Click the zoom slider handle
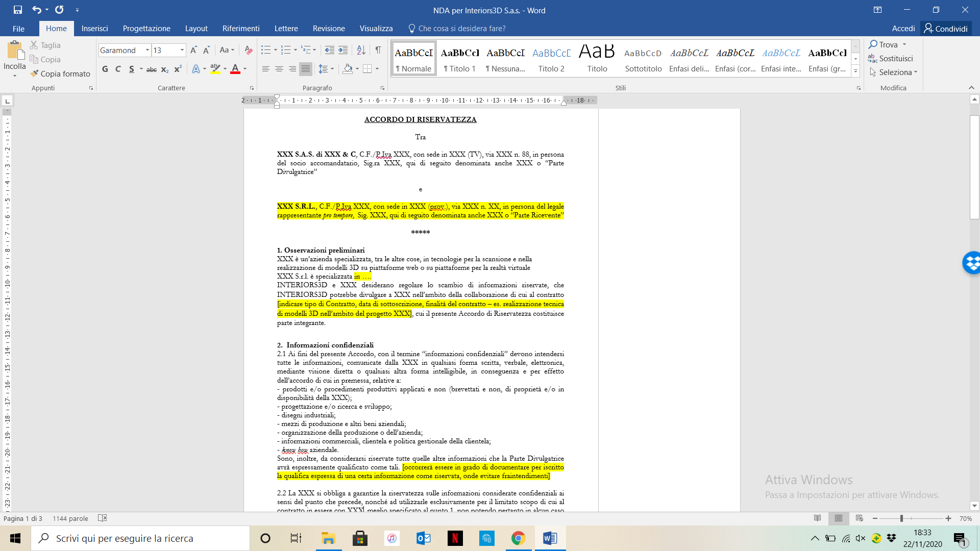The height and width of the screenshot is (551, 980). pyautogui.click(x=901, y=518)
